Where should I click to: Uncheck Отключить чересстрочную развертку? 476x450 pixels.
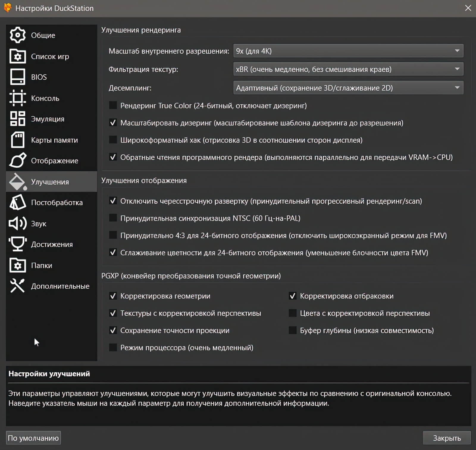coord(113,201)
